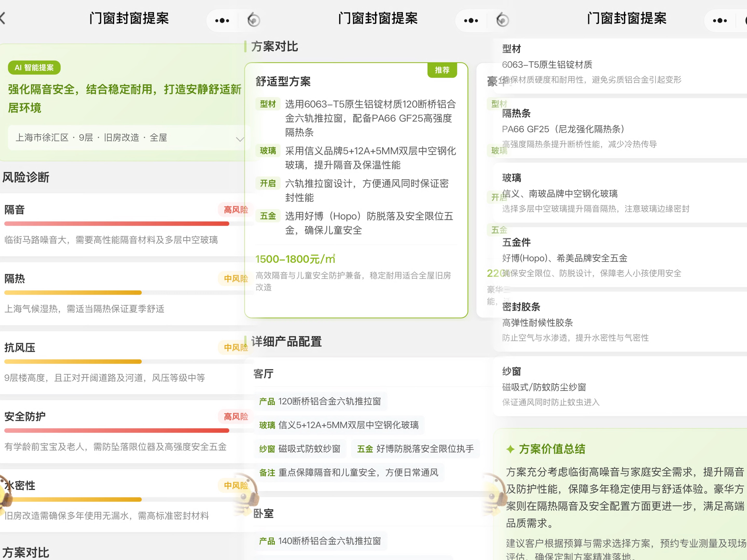Tap the 开启 tag beside 六轨推拉窗设计
747x560 pixels.
click(x=268, y=183)
